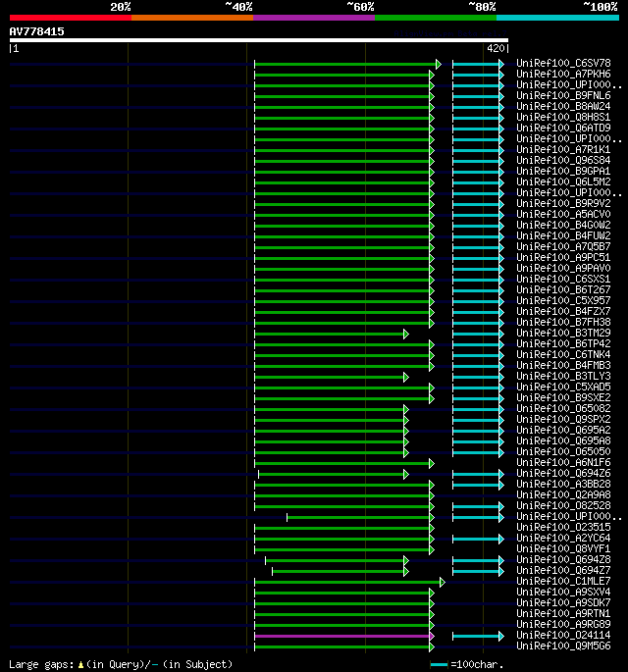Select the UniRef100_A9PAV0 label
Image resolution: width=628 pixels, height=672 pixels.
563,268
